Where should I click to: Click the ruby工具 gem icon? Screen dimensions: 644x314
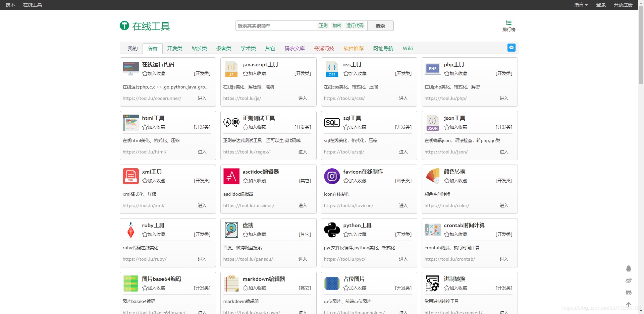131,230
